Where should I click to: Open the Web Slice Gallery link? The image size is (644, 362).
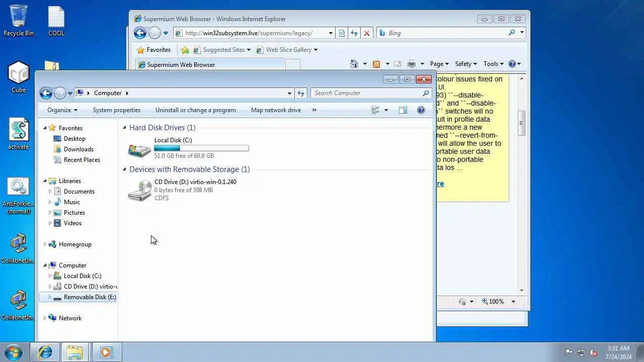[x=287, y=50]
